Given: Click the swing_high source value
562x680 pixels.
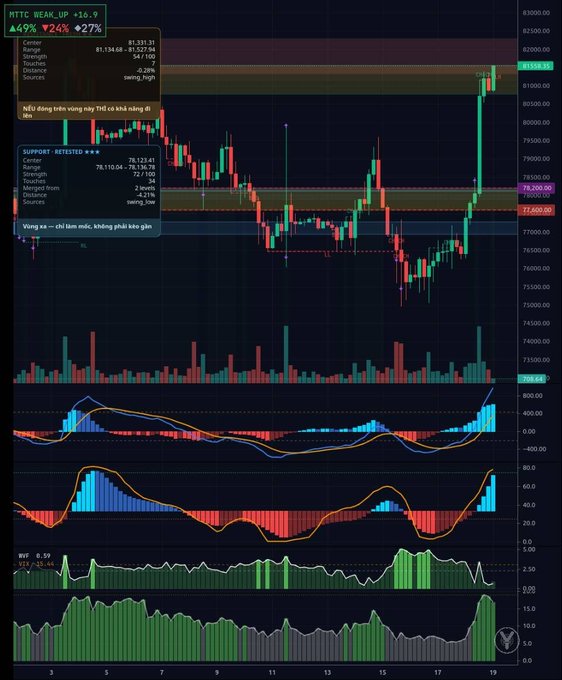Looking at the screenshot, I should pyautogui.click(x=139, y=77).
